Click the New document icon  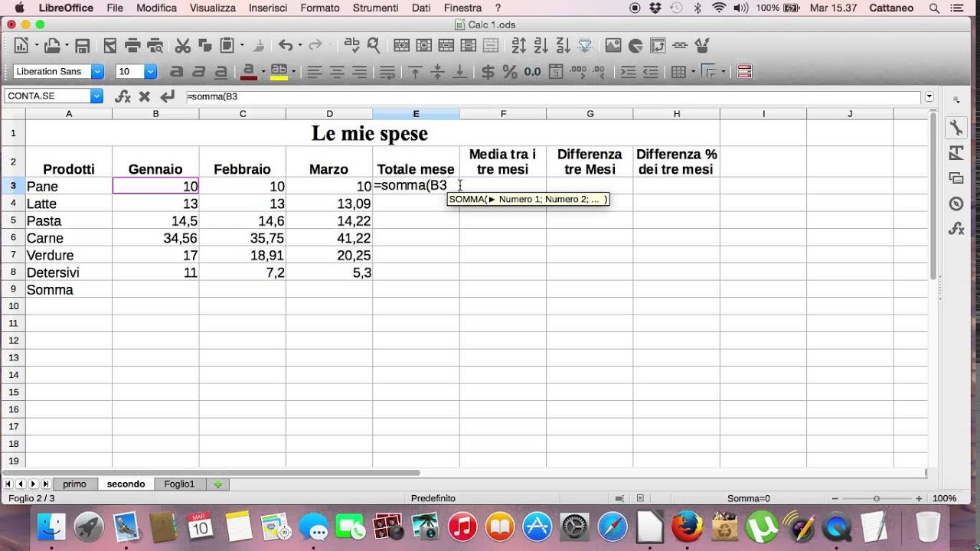click(21, 46)
